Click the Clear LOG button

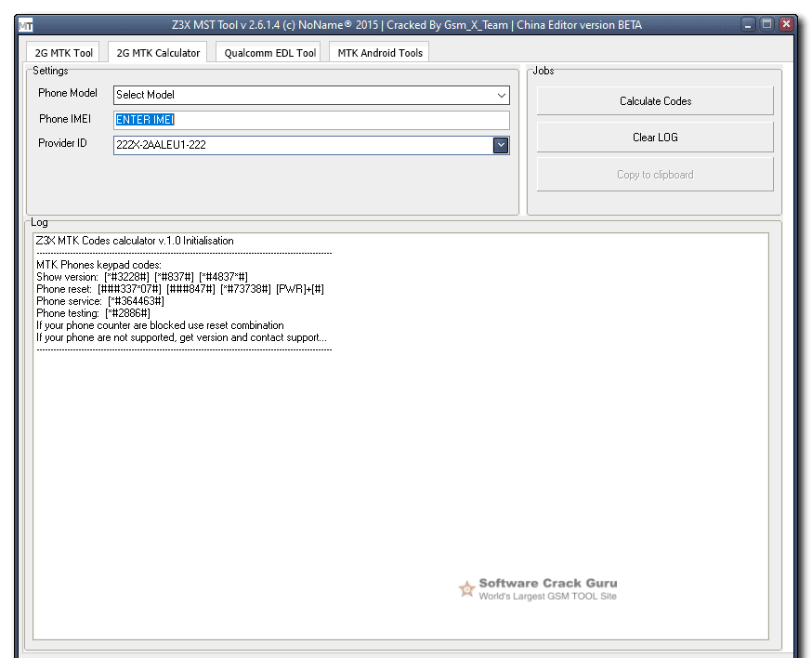click(x=655, y=138)
